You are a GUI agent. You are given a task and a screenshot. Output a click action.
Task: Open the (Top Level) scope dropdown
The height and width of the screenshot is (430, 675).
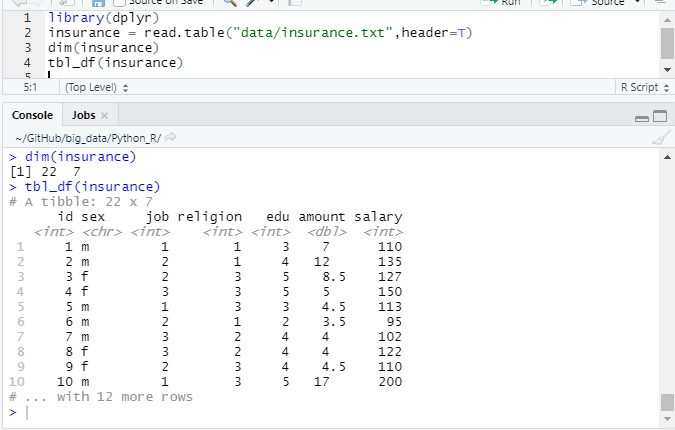(96, 87)
